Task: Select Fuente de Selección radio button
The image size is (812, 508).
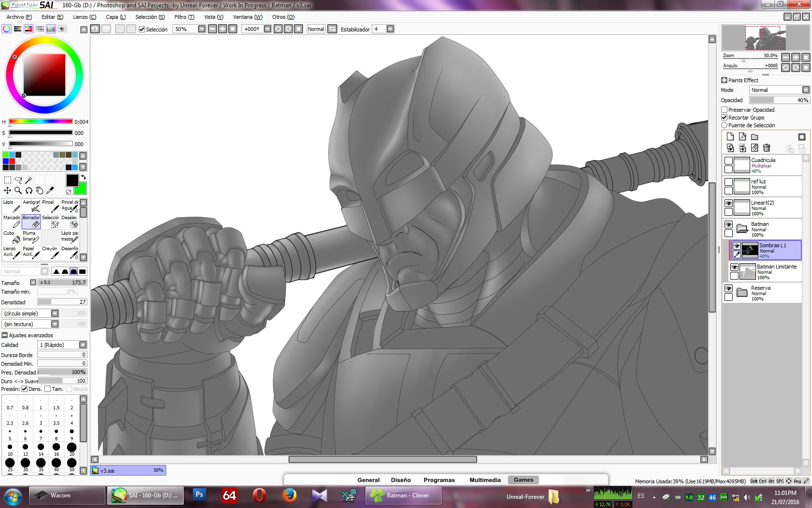Action: click(x=724, y=125)
